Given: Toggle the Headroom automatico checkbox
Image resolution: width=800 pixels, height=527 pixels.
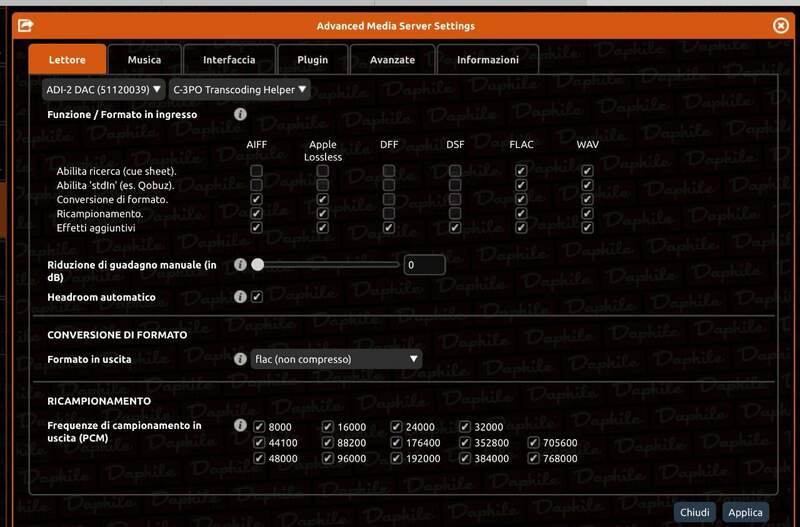Looking at the screenshot, I should (257, 297).
